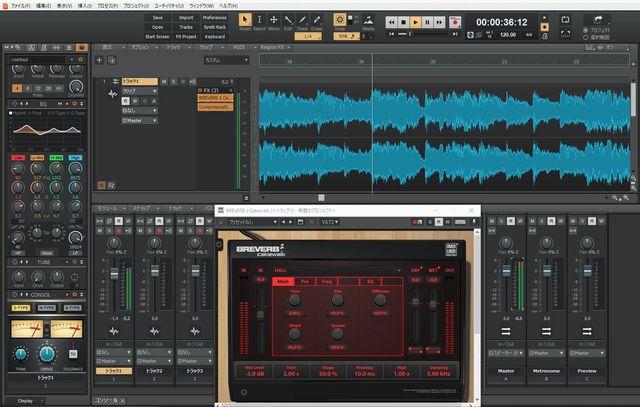Solo track 1 in the track view

pyautogui.click(x=173, y=82)
